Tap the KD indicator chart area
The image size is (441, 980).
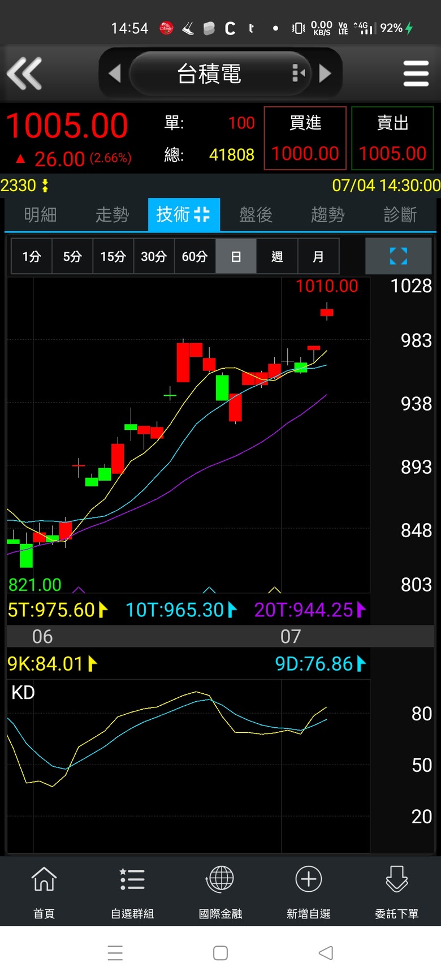(188, 766)
